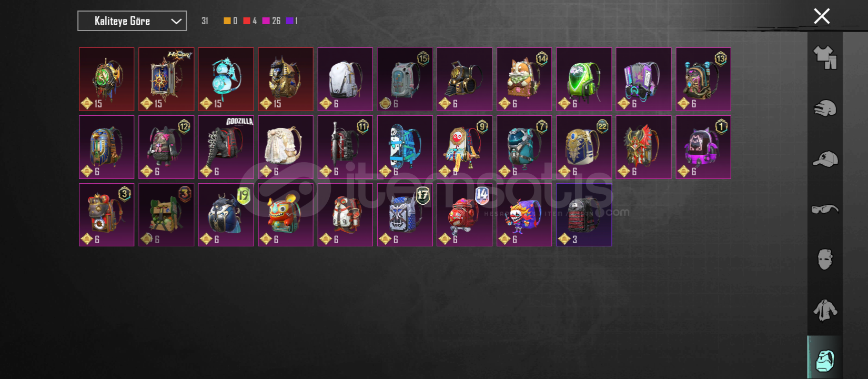Open the baseball cap category icon
The width and height of the screenshot is (868, 379).
[x=825, y=158]
